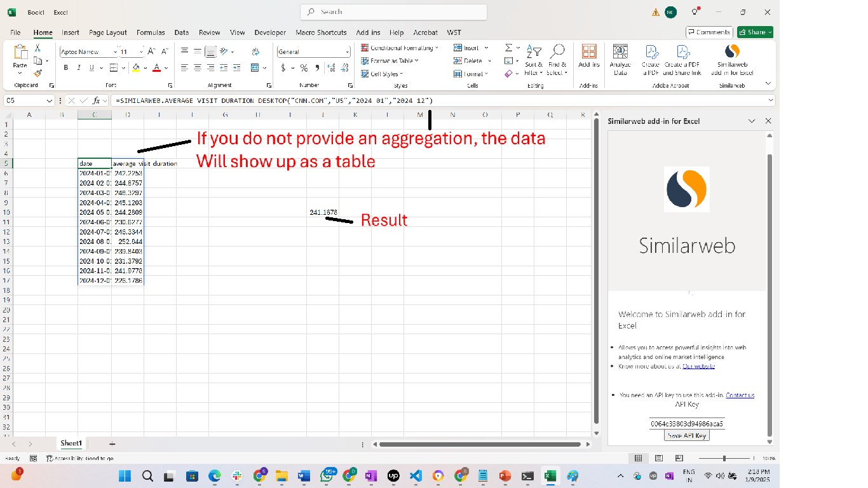Click the Insert Function fx icon

pyautogui.click(x=96, y=100)
